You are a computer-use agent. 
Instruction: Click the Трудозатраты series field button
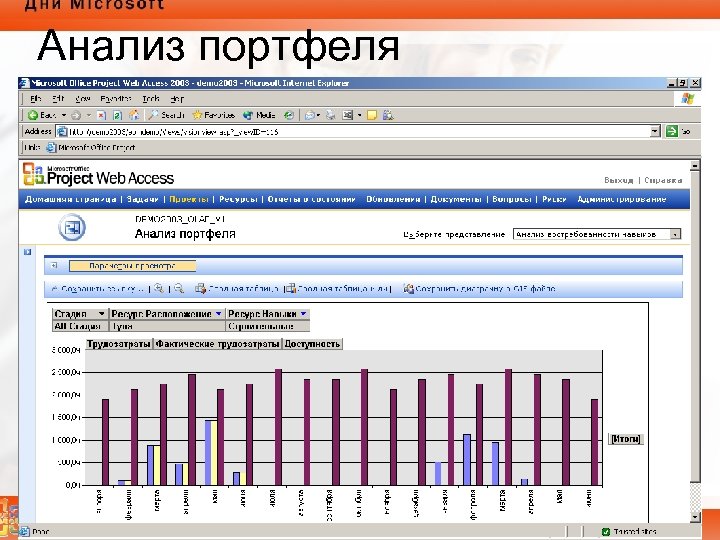118,343
